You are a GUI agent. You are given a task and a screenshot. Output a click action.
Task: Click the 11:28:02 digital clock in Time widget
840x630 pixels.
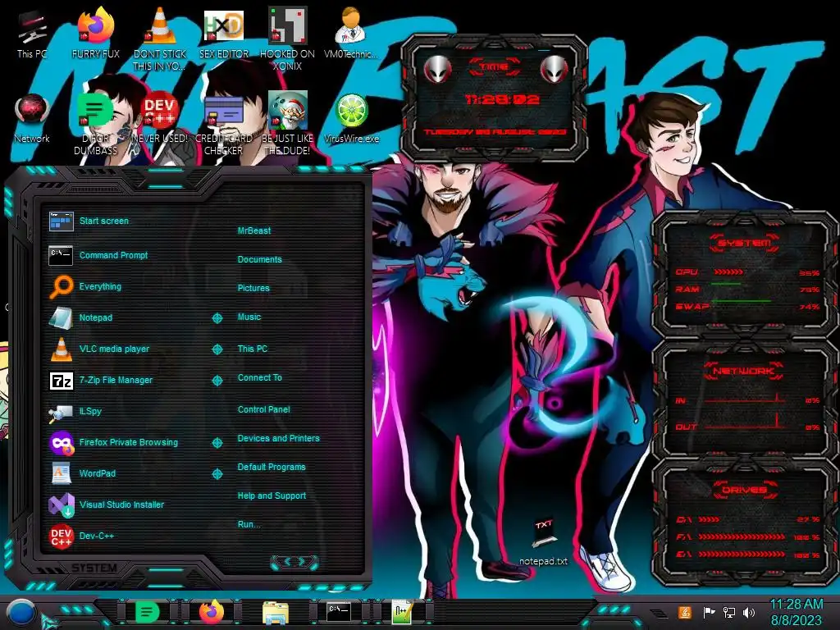point(502,99)
